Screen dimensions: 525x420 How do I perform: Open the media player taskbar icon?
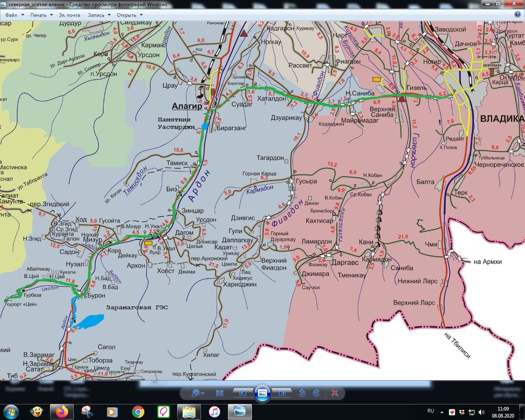pos(112,411)
